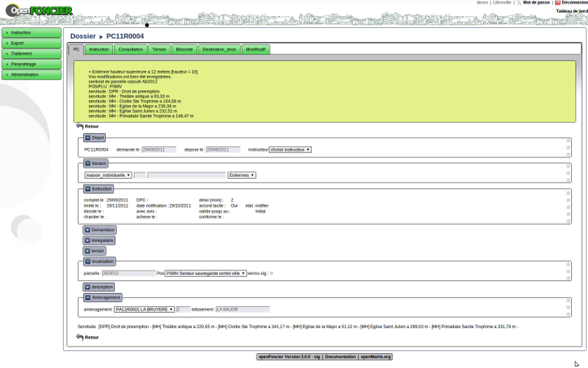Click the red Déconnexion icon
The height and width of the screenshot is (368, 588).
tap(558, 3)
